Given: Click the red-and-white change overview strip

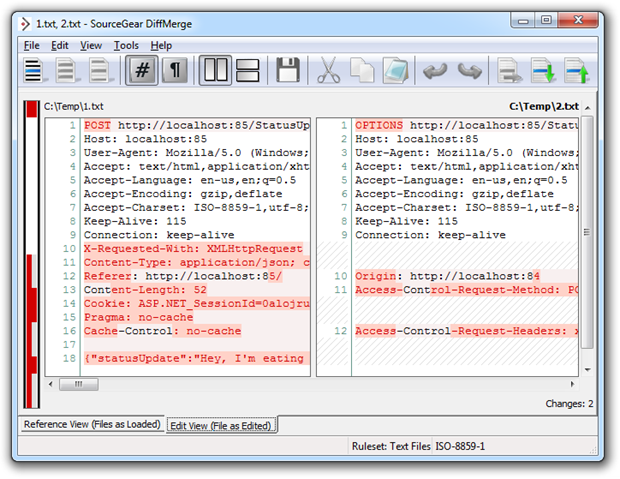Looking at the screenshot, I should [x=32, y=254].
